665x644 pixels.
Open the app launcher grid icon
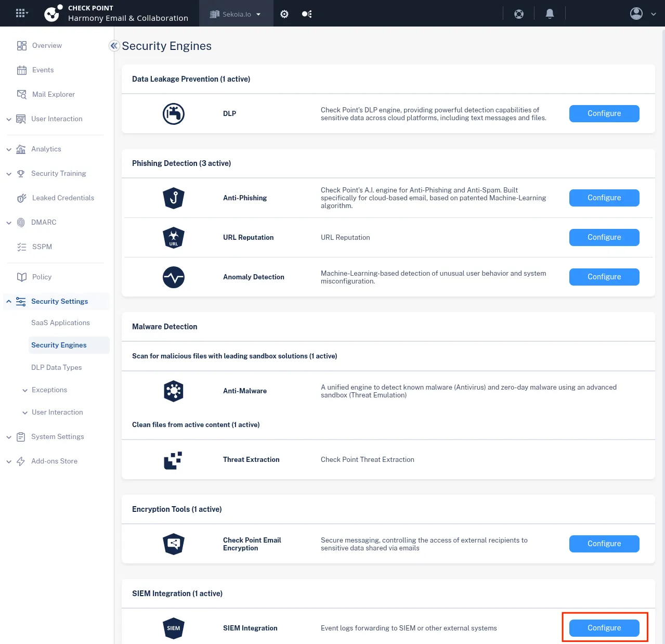point(21,14)
